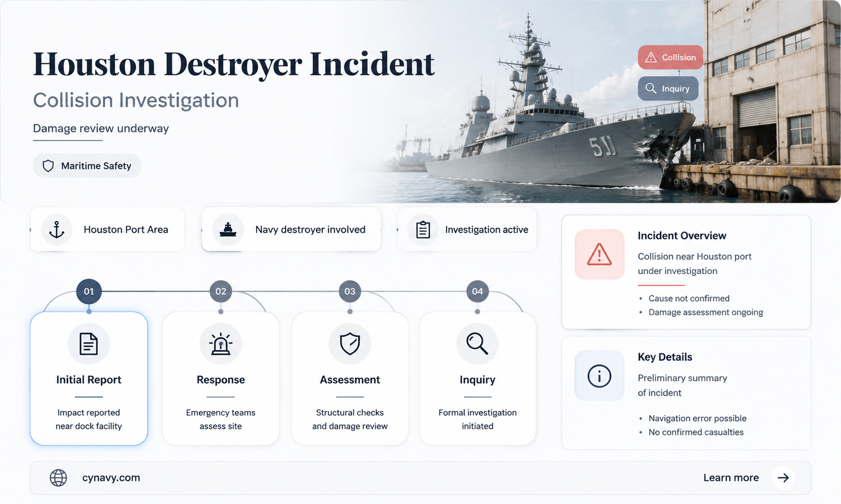This screenshot has width=841, height=504.
Task: Open the Houston Port Area chip
Action: pos(108,229)
